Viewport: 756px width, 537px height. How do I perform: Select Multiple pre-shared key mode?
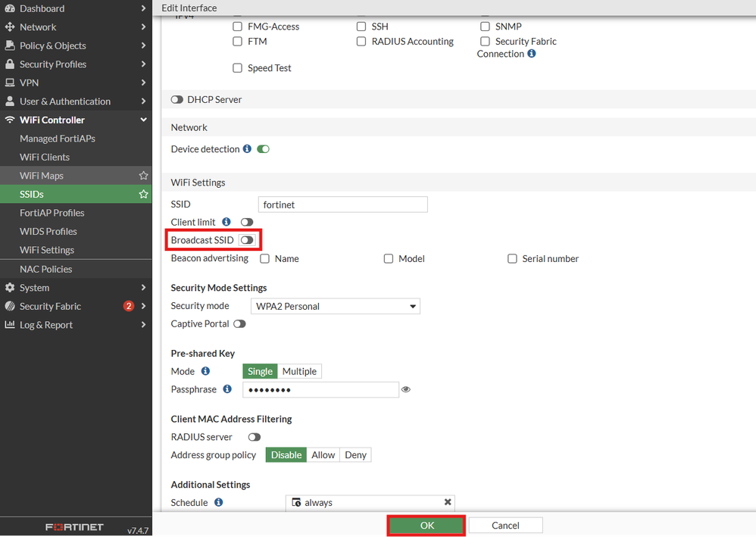coord(299,371)
